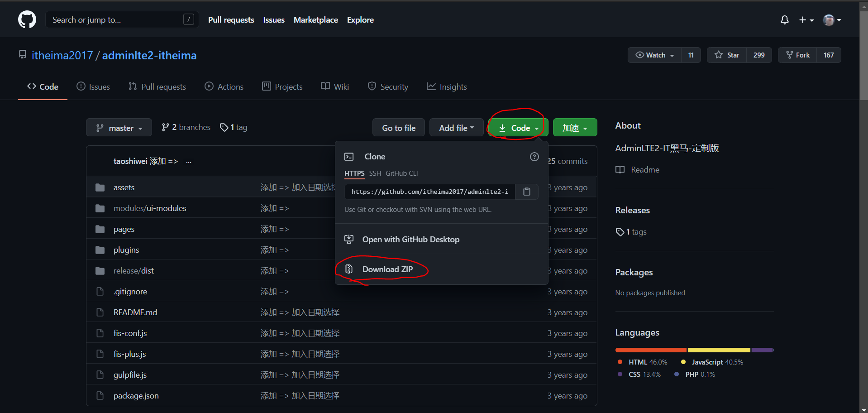This screenshot has width=868, height=413.
Task: Open the Insights tab
Action: coord(447,86)
